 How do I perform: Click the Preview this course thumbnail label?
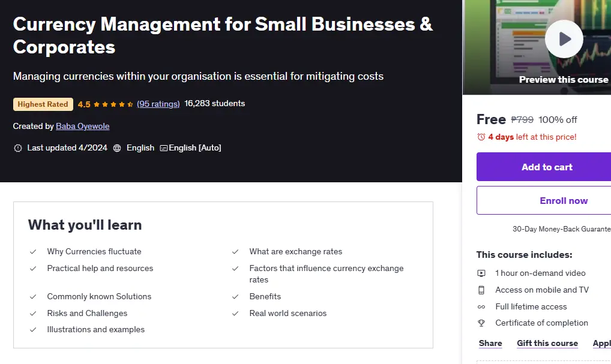tap(564, 80)
